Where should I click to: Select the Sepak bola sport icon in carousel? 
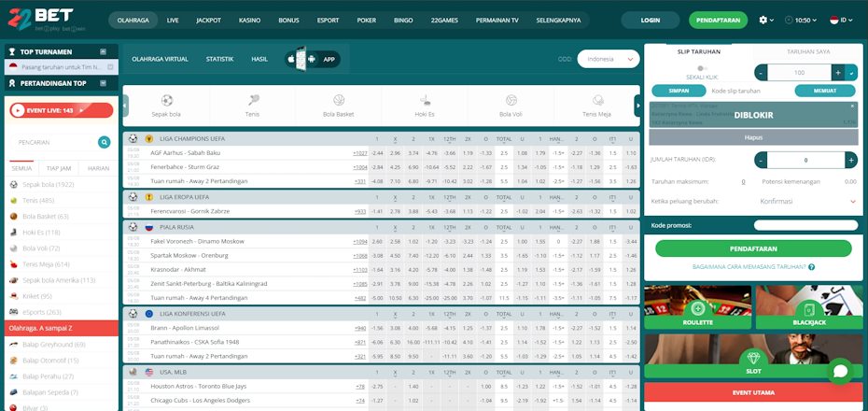(167, 100)
